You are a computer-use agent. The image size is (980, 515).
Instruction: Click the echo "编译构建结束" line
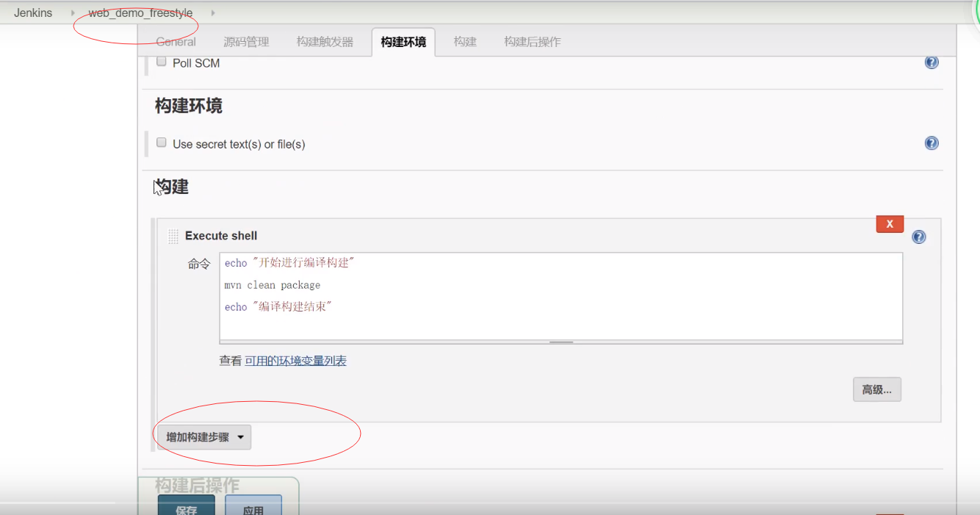click(x=278, y=307)
